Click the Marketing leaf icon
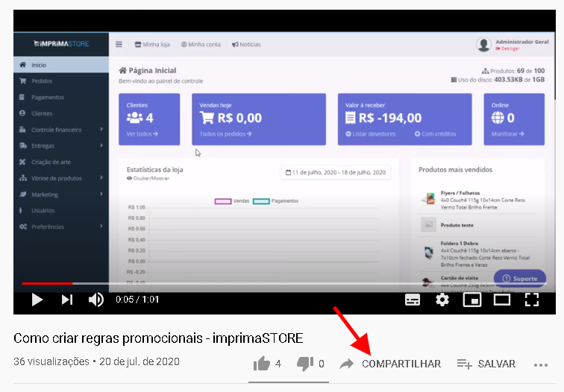The width and height of the screenshot is (564, 392). pyautogui.click(x=22, y=194)
